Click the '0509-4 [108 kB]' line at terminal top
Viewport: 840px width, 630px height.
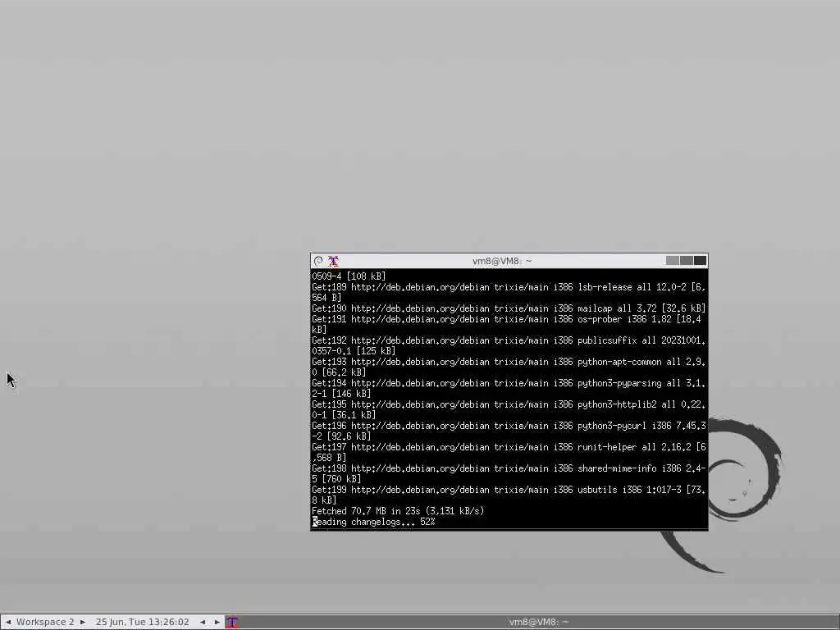[349, 276]
